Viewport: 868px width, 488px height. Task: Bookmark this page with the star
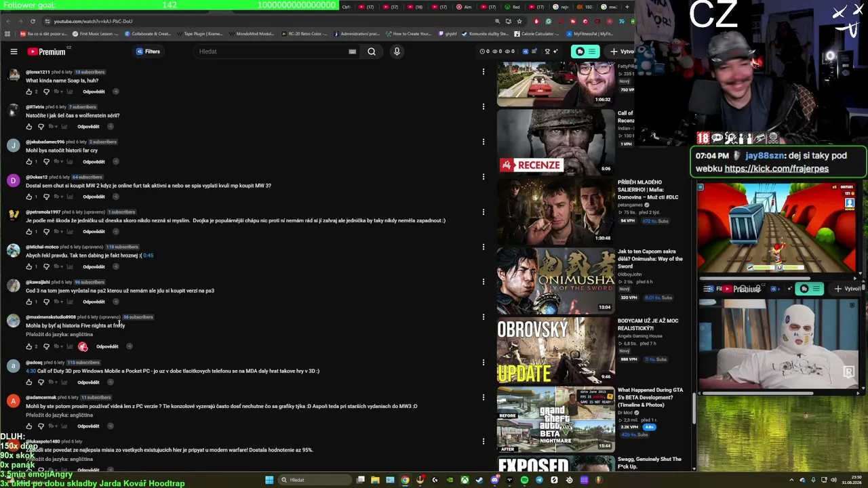(x=519, y=21)
